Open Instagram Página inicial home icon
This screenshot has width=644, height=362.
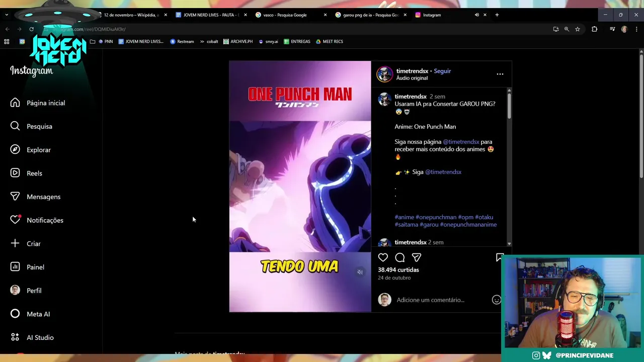[15, 103]
